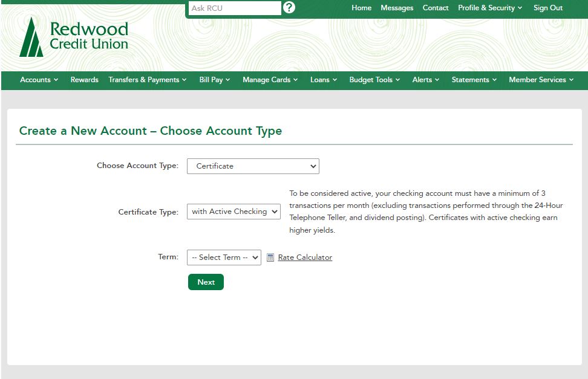The width and height of the screenshot is (588, 379).
Task: Click the Ask RCU search field
Action: 235,8
